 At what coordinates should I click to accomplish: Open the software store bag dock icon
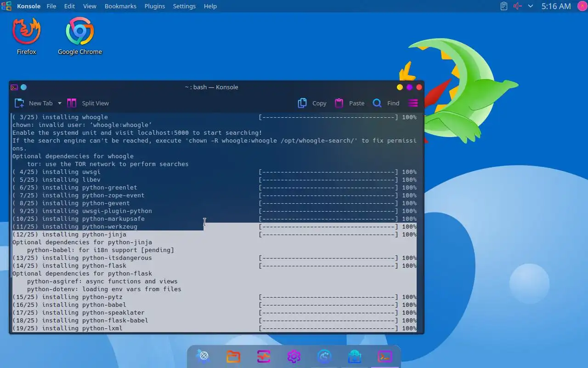point(355,356)
